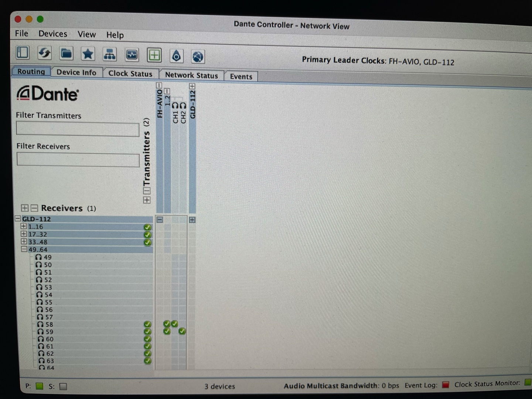Click the headphone icon above transmitter CH1

[x=175, y=106]
